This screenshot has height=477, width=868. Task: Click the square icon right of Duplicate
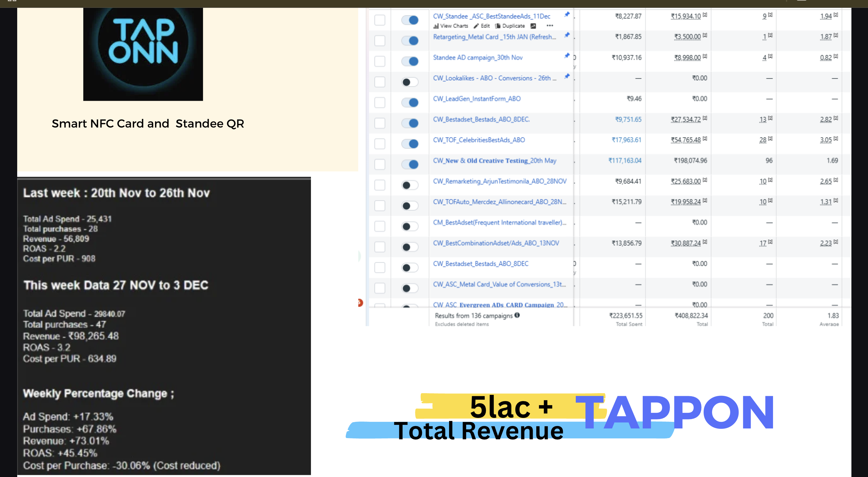pyautogui.click(x=533, y=26)
